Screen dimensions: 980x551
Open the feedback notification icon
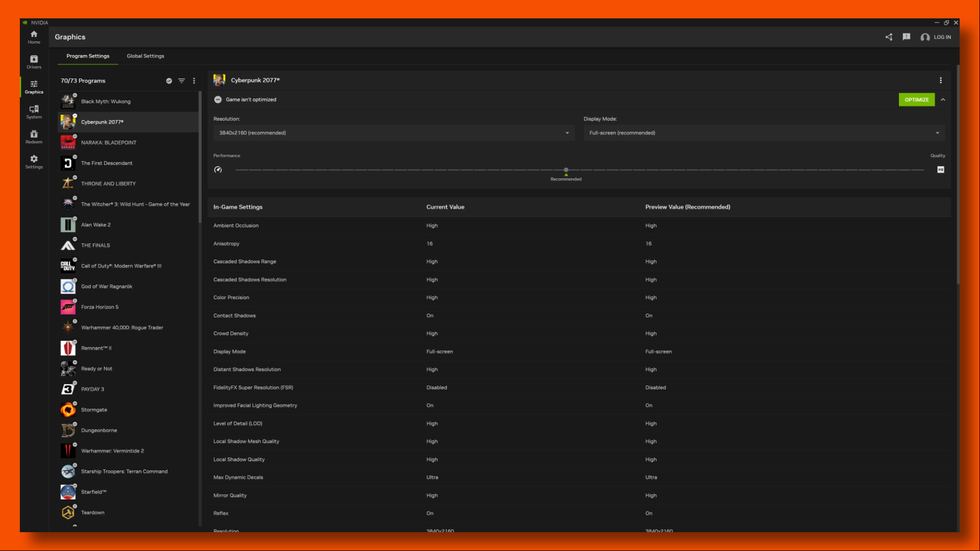click(x=907, y=37)
